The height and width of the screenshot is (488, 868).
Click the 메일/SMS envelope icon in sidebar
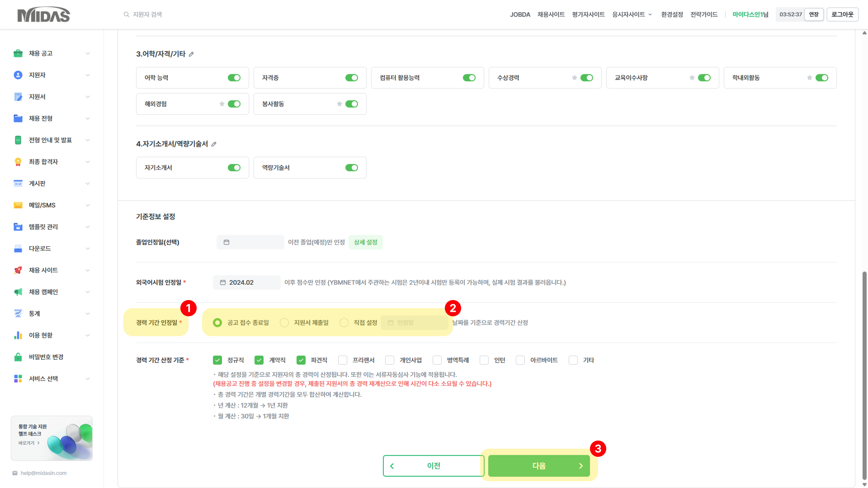click(x=18, y=205)
